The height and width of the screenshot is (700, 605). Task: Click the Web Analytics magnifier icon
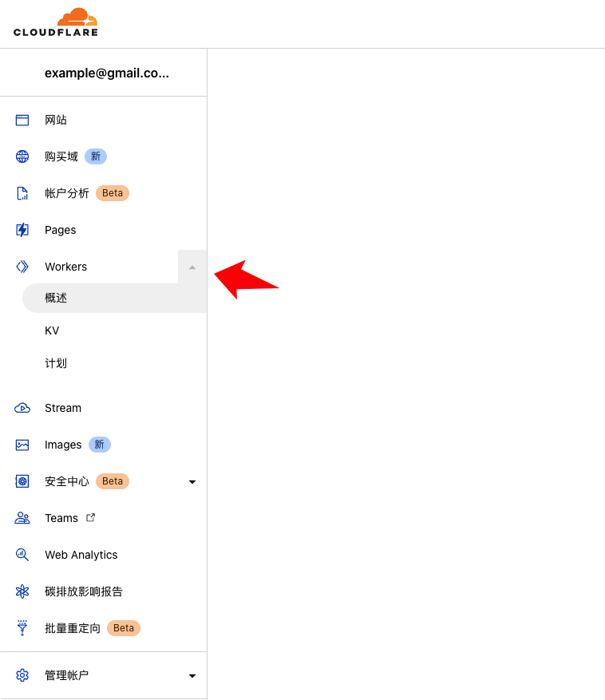pos(22,555)
